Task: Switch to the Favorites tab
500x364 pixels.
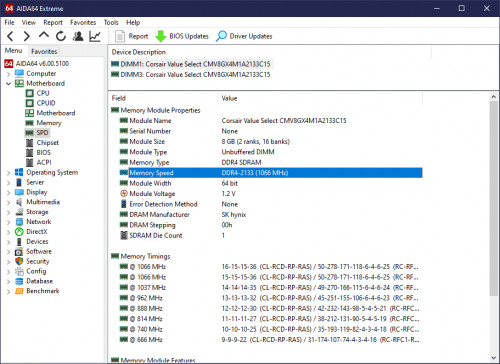Action: tap(44, 51)
